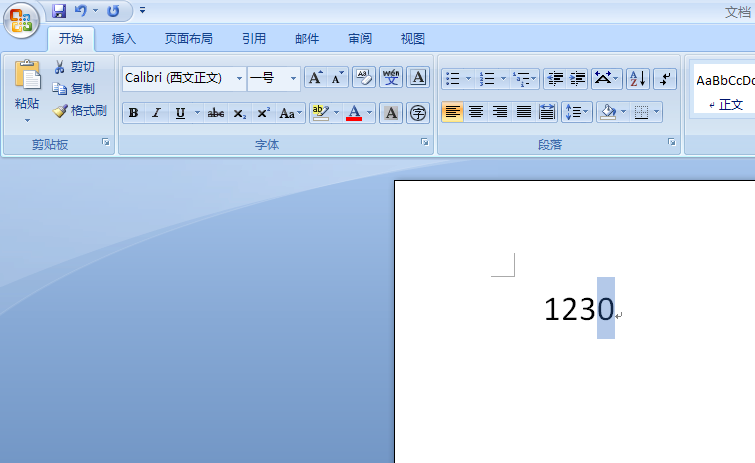
Task: Open the phonetic guide (wén) tool
Action: tap(391, 78)
